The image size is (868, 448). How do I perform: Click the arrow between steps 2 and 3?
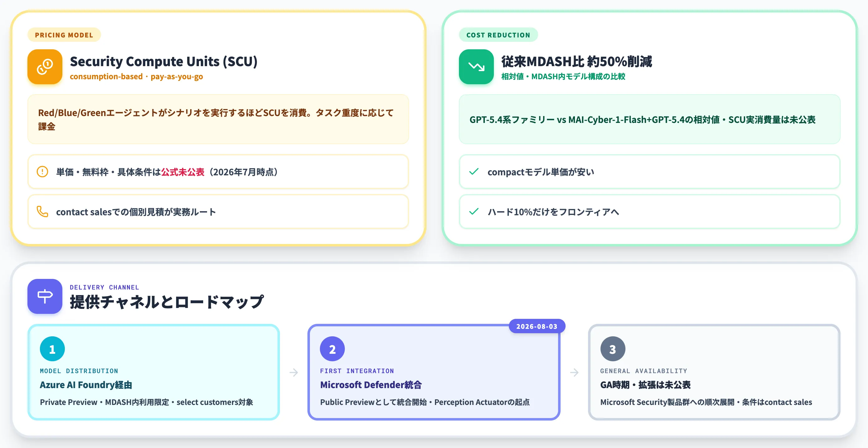pyautogui.click(x=574, y=373)
